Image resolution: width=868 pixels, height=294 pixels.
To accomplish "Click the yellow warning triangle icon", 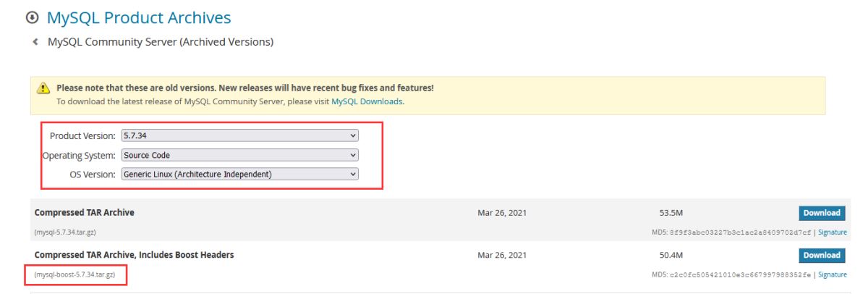I will [44, 90].
